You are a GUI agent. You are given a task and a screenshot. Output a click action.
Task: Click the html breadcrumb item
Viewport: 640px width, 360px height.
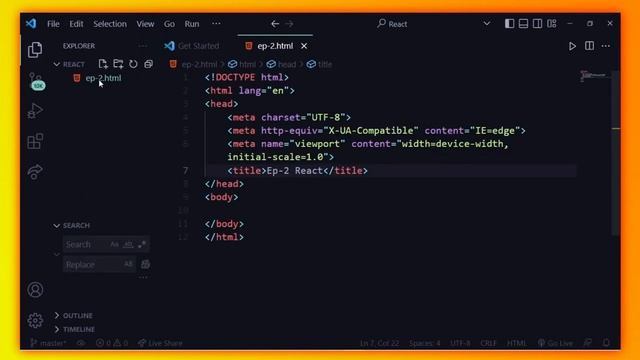[242, 64]
